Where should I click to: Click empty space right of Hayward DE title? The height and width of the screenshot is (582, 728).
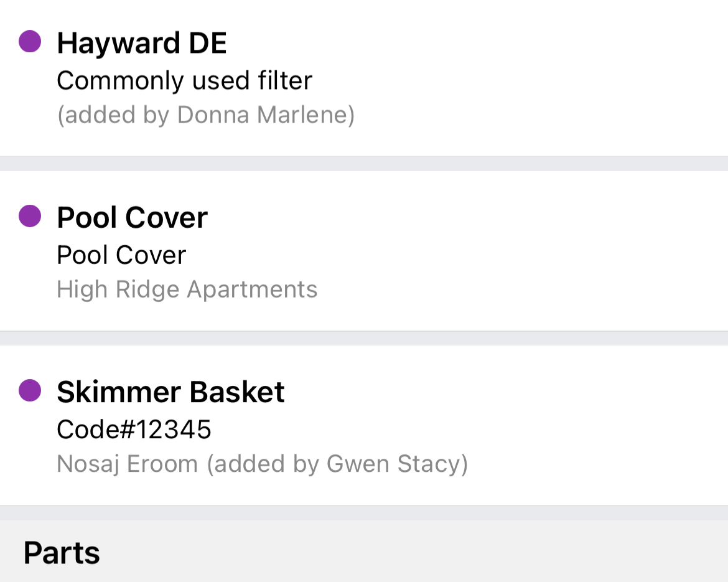click(473, 43)
